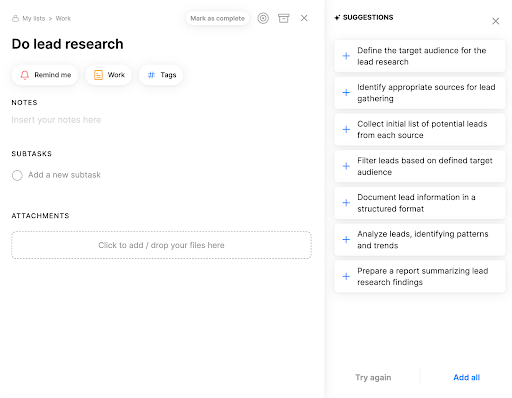Add 'Analyze leads' suggestion plus icon
The image size is (512, 398).
pyautogui.click(x=346, y=239)
